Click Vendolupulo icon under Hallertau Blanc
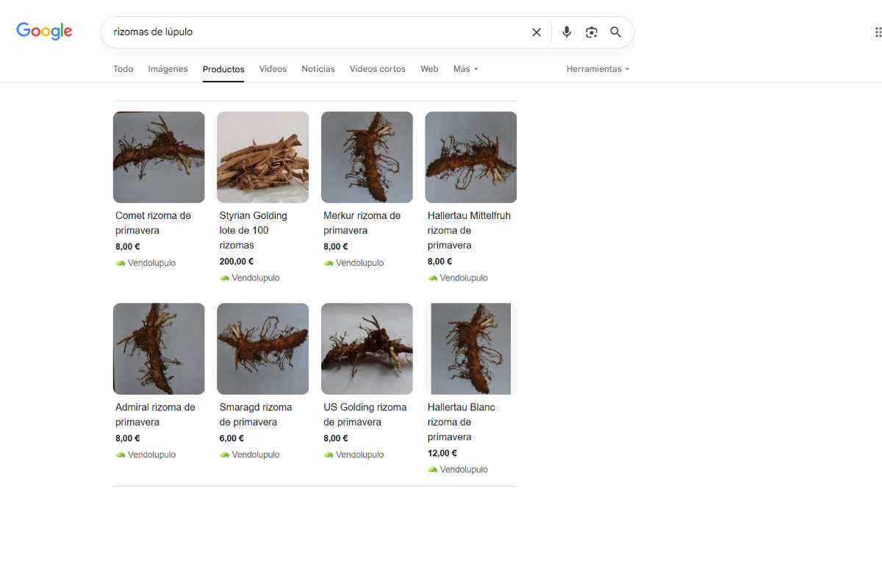 point(433,470)
